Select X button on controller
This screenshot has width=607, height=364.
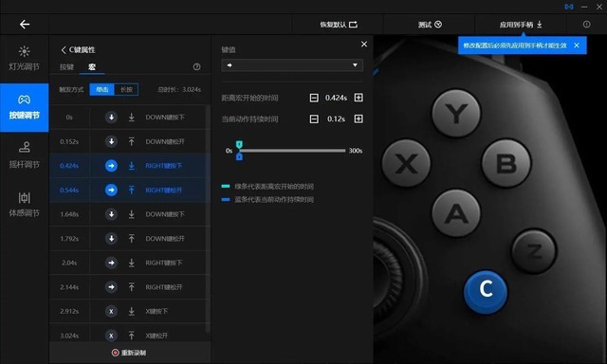(x=407, y=163)
